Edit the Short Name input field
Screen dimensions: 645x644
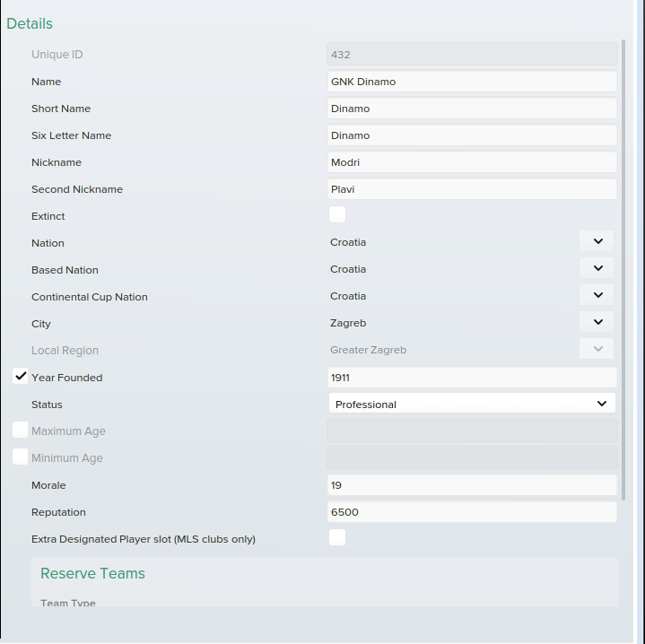tap(472, 109)
